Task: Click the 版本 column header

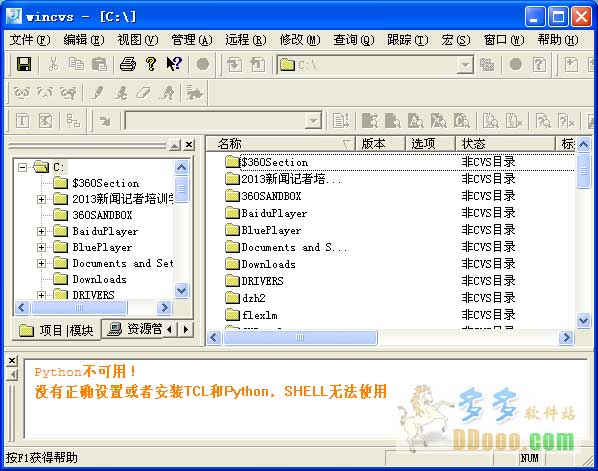Action: [380, 144]
